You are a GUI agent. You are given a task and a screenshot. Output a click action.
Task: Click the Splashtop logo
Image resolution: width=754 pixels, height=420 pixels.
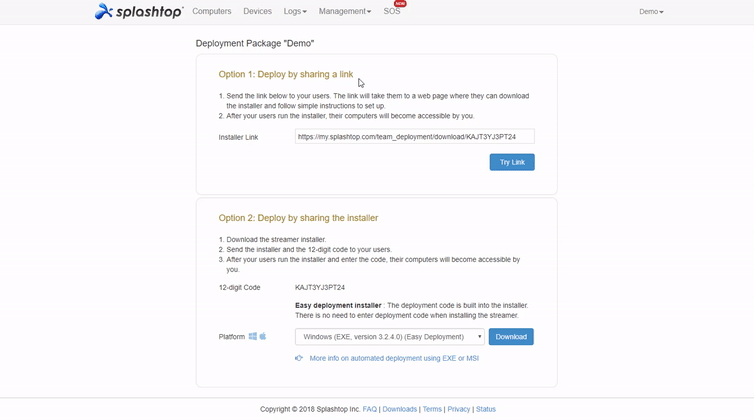[x=139, y=12]
